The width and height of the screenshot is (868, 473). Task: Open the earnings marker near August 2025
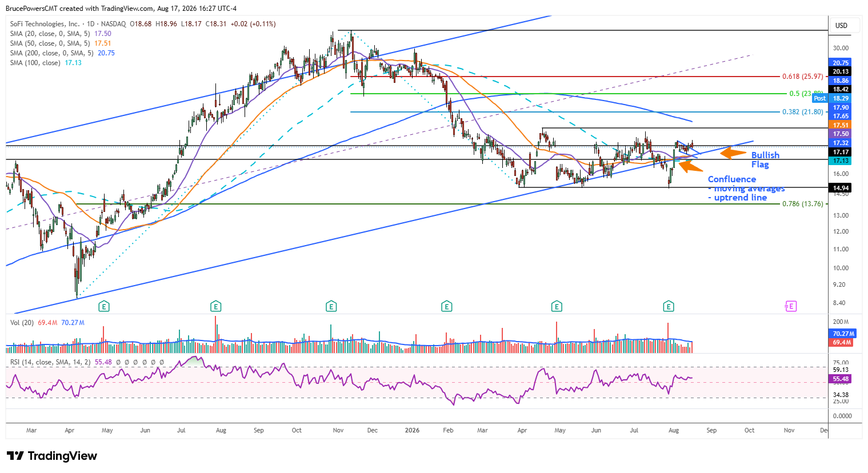215,307
